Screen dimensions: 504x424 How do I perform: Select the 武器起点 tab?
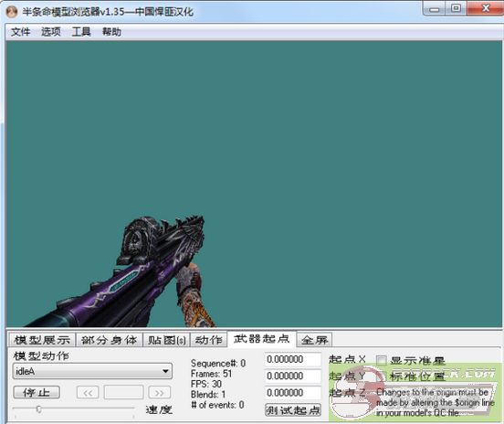[262, 339]
